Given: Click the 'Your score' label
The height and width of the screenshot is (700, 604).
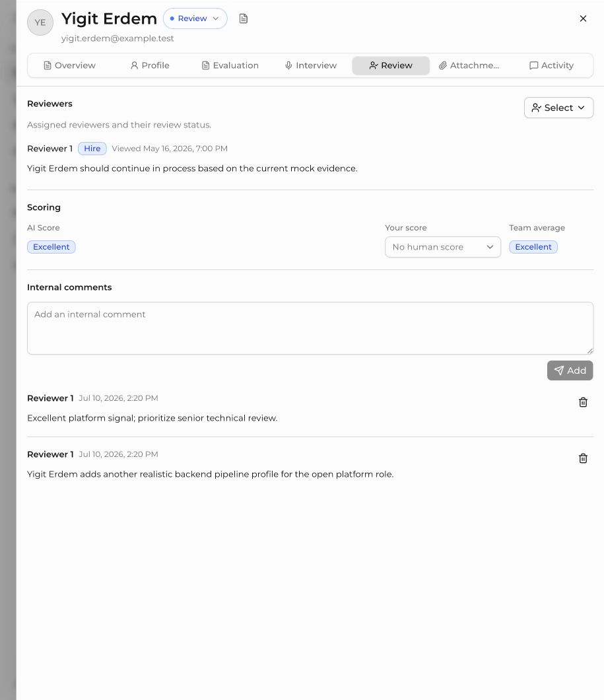Looking at the screenshot, I should click(406, 228).
